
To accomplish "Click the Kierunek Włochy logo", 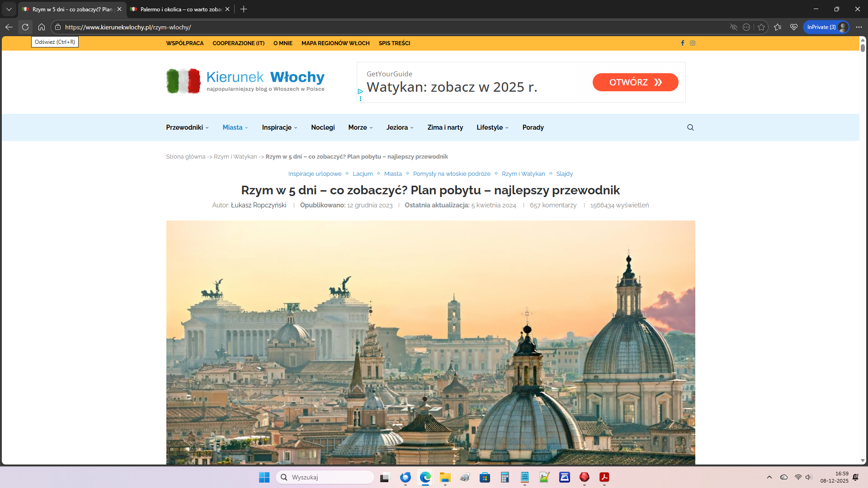I will point(245,81).
